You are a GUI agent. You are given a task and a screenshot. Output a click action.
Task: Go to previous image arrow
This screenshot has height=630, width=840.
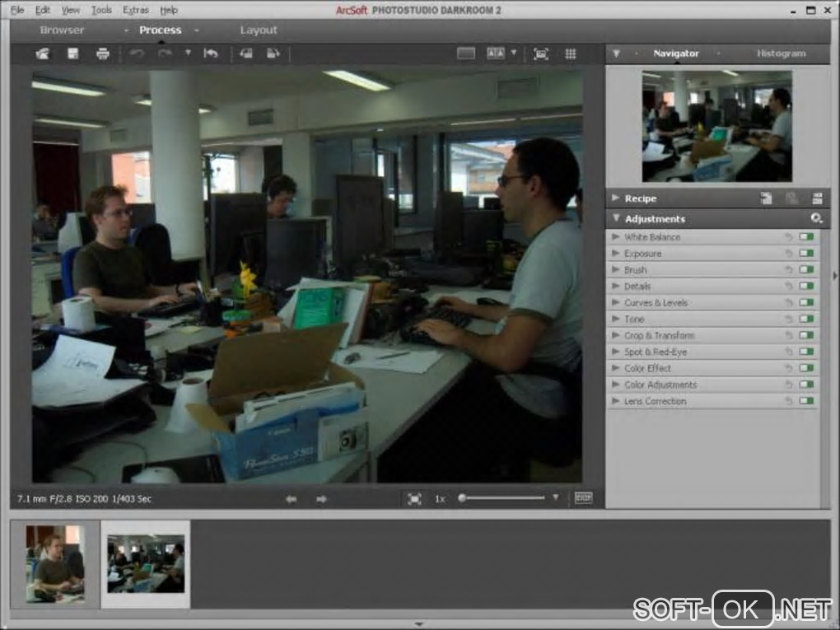(291, 499)
